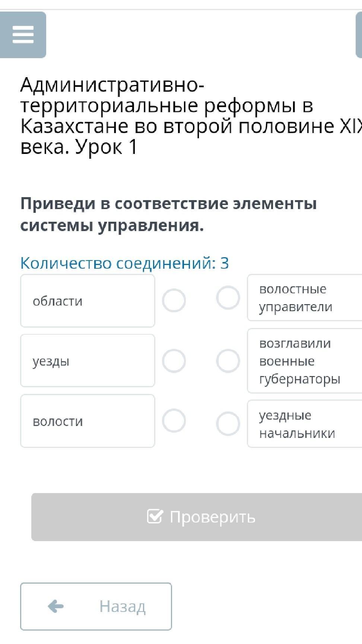The image size is (362, 644).
Task: Go back with the «Назад» button
Action: coord(96,606)
